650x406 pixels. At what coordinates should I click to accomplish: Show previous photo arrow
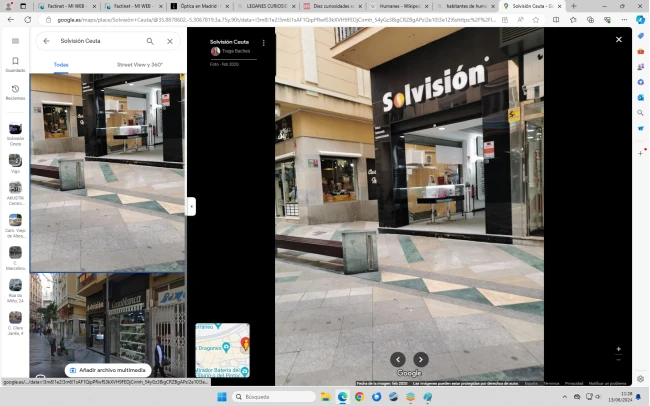point(398,359)
